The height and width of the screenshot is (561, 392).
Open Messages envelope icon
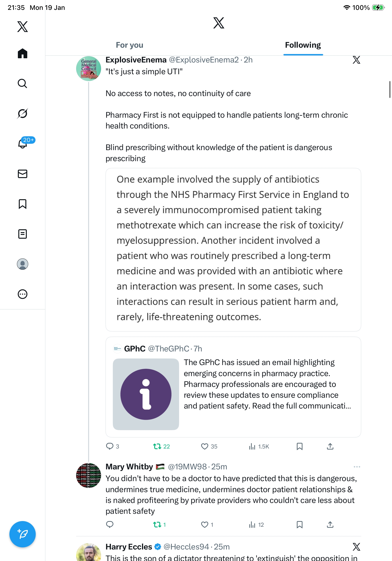[x=23, y=174]
